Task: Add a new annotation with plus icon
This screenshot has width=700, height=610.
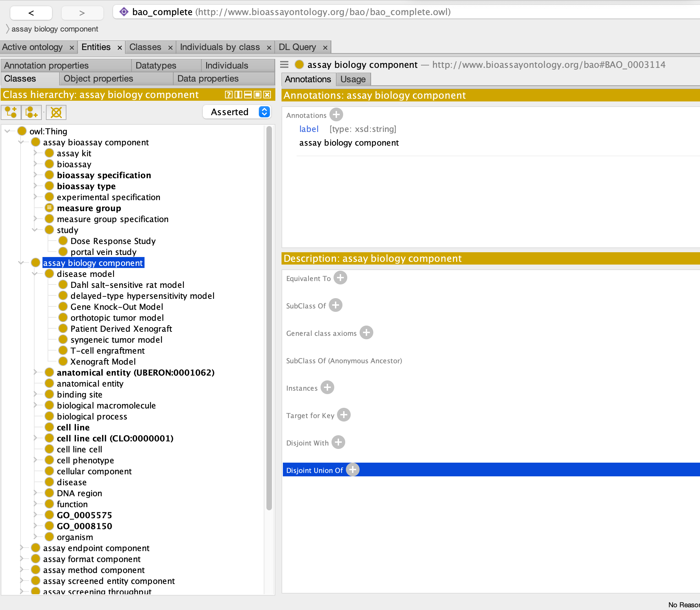Action: tap(336, 114)
